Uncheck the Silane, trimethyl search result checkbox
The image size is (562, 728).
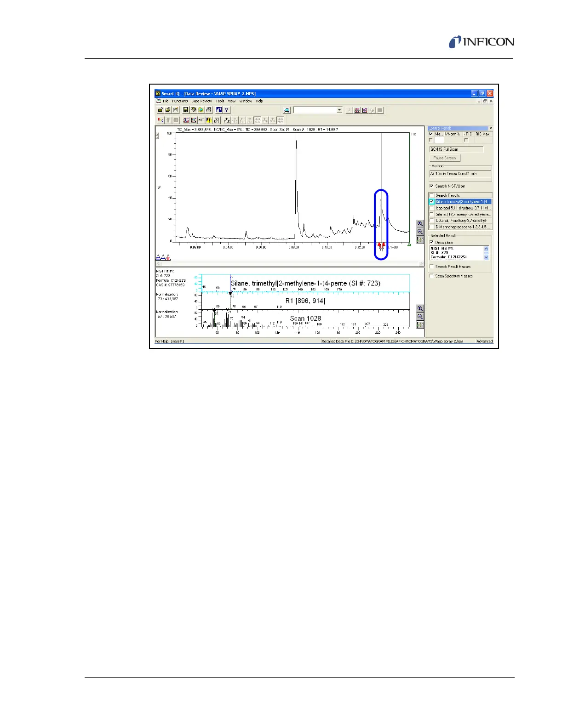(x=431, y=202)
